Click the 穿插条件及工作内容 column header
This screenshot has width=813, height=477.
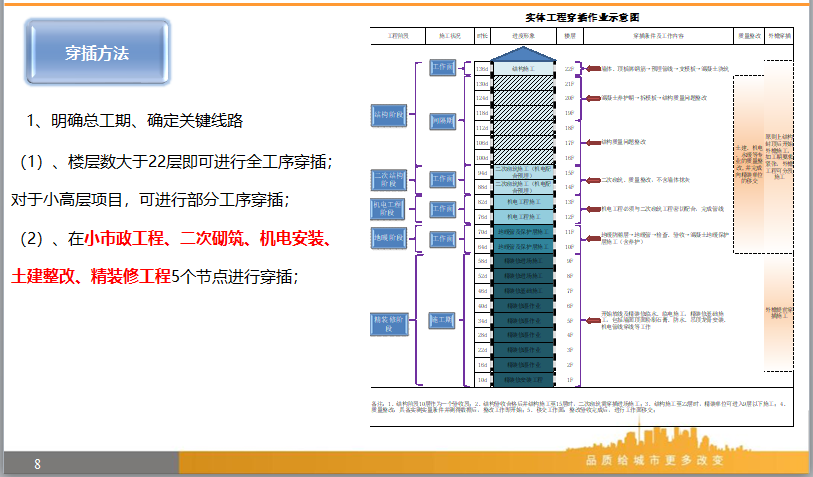[658, 36]
